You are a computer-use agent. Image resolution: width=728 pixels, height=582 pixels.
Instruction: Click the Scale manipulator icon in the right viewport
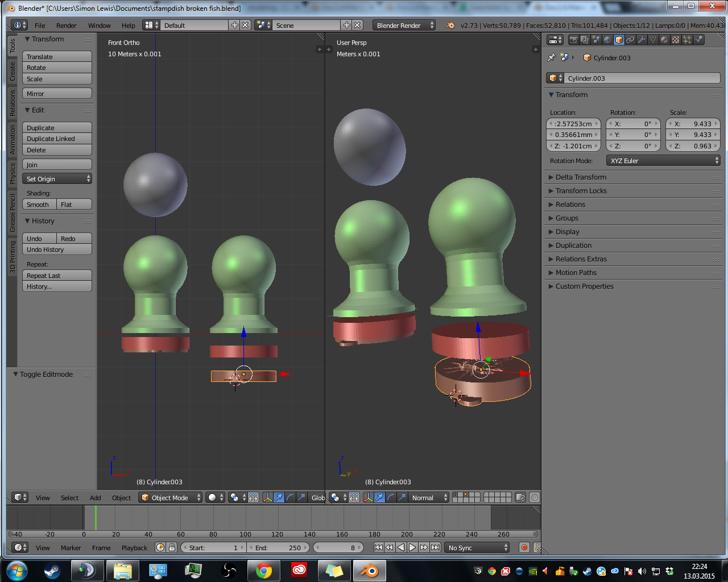pyautogui.click(x=402, y=498)
